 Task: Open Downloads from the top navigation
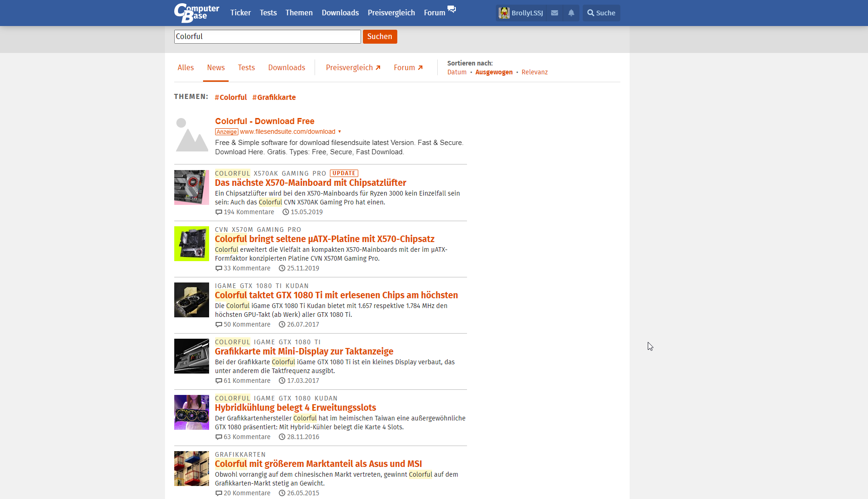tap(340, 13)
